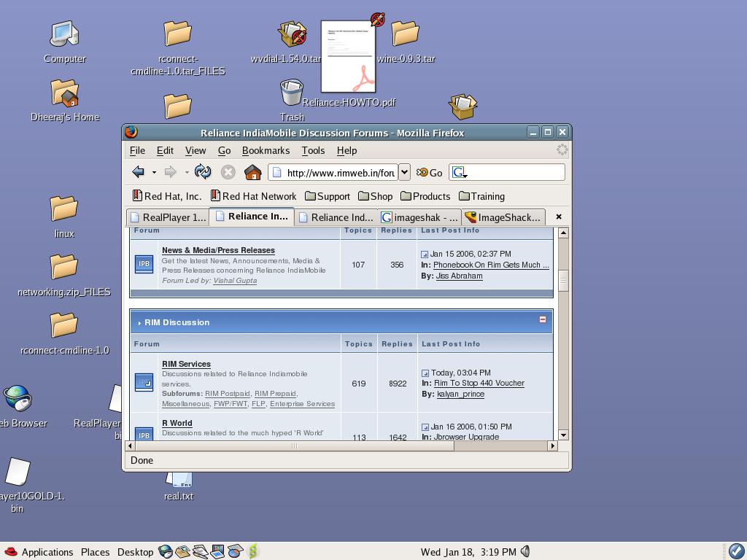Collapse the RIM Discussion category with minus icon
Screen dimensions: 747x560
pyautogui.click(x=543, y=319)
